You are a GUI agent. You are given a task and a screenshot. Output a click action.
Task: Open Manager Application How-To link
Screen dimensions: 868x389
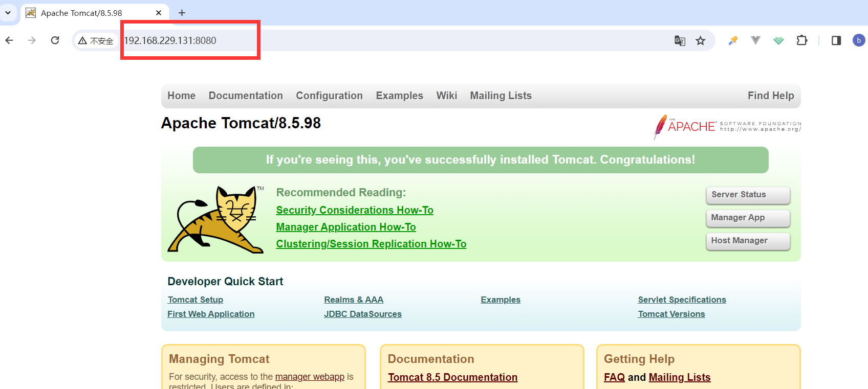click(x=346, y=227)
